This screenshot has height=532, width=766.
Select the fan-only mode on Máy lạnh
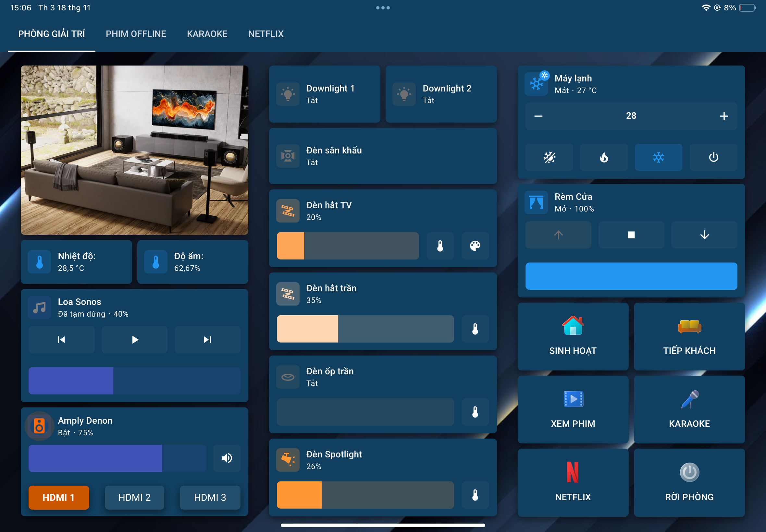coord(549,157)
